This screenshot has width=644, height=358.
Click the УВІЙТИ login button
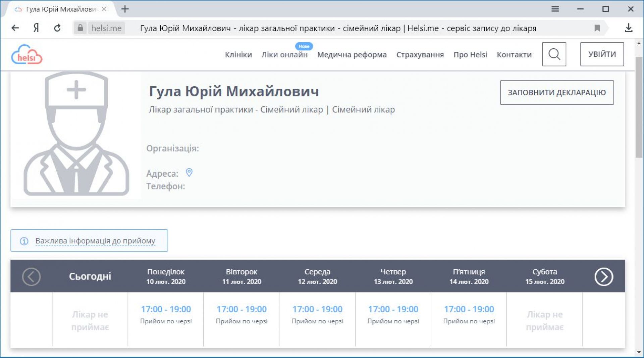tap(602, 54)
